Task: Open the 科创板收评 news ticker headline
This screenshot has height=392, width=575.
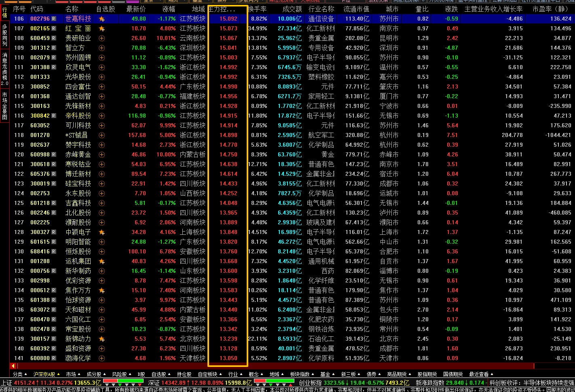Action: click(532, 383)
